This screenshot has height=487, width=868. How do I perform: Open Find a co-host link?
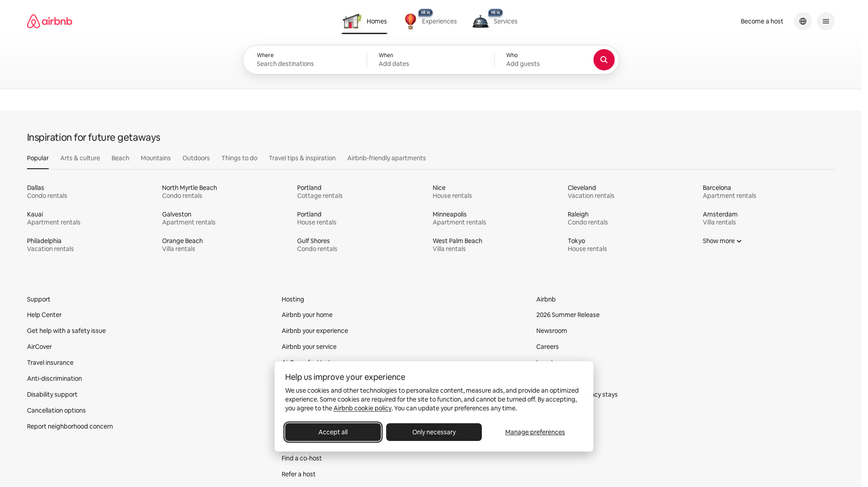pyautogui.click(x=302, y=458)
